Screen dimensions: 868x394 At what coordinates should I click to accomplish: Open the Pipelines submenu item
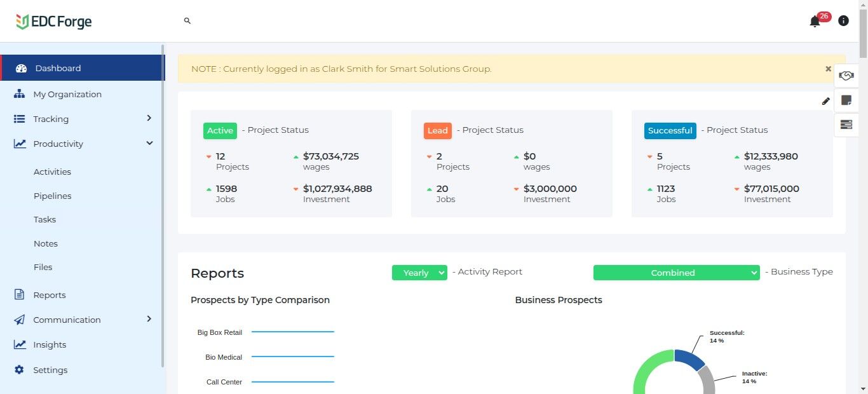(x=52, y=196)
